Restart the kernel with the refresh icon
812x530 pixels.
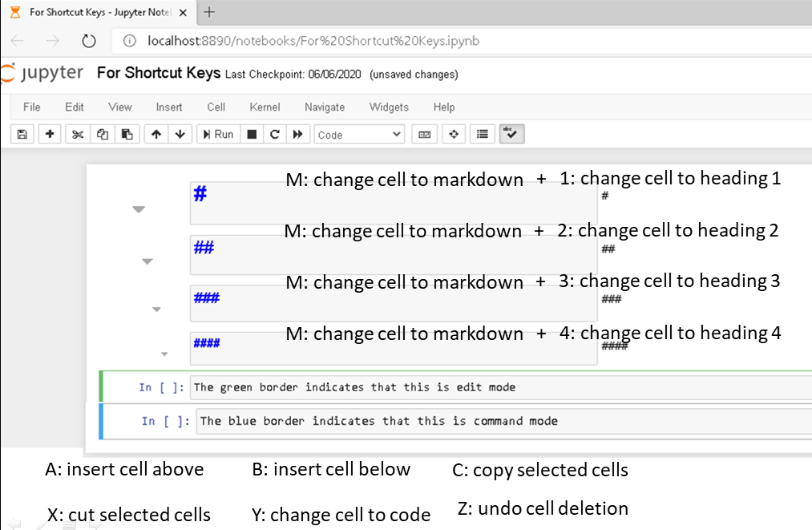tap(274, 134)
